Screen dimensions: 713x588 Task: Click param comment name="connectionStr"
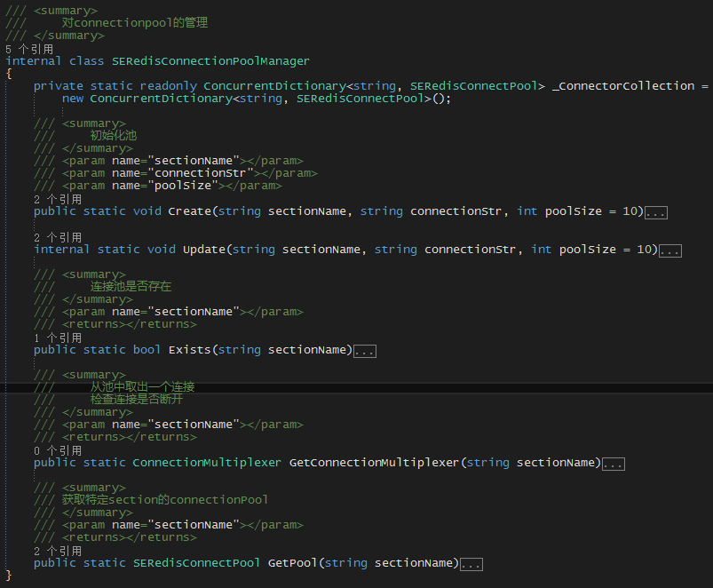click(x=183, y=173)
